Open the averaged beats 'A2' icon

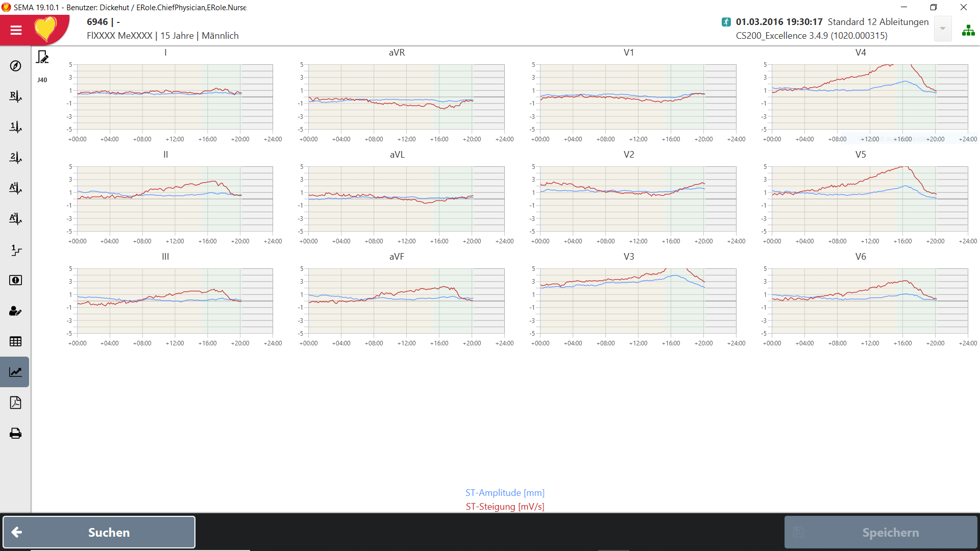click(15, 219)
